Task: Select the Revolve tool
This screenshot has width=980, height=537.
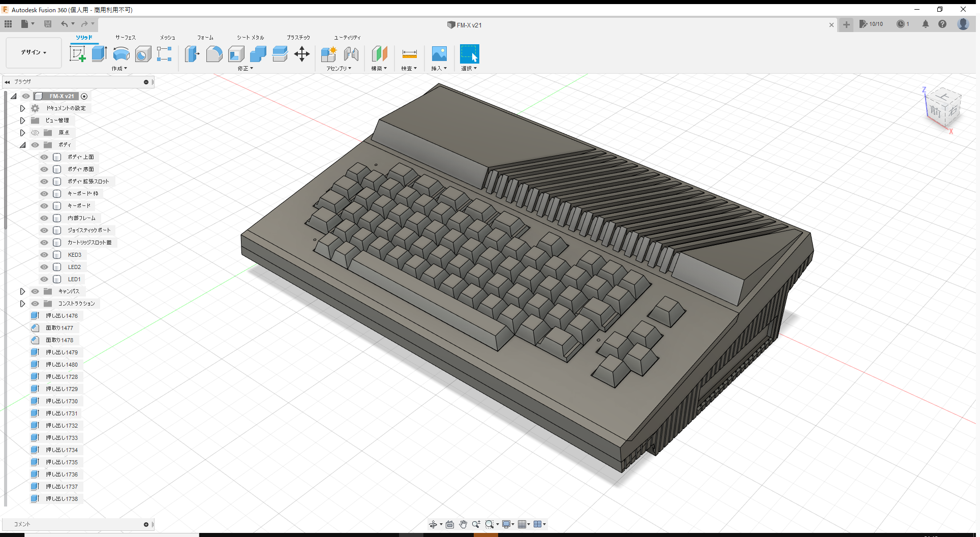Action: (121, 54)
